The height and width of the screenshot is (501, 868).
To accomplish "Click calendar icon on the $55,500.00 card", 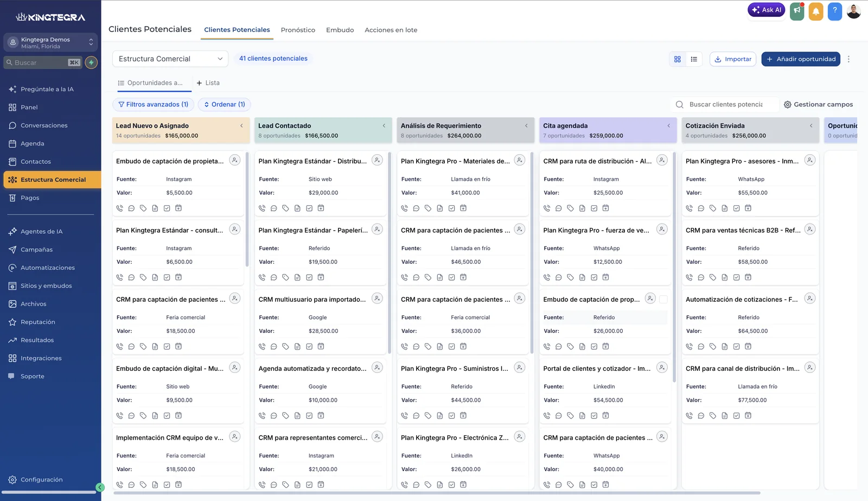I will click(x=748, y=208).
